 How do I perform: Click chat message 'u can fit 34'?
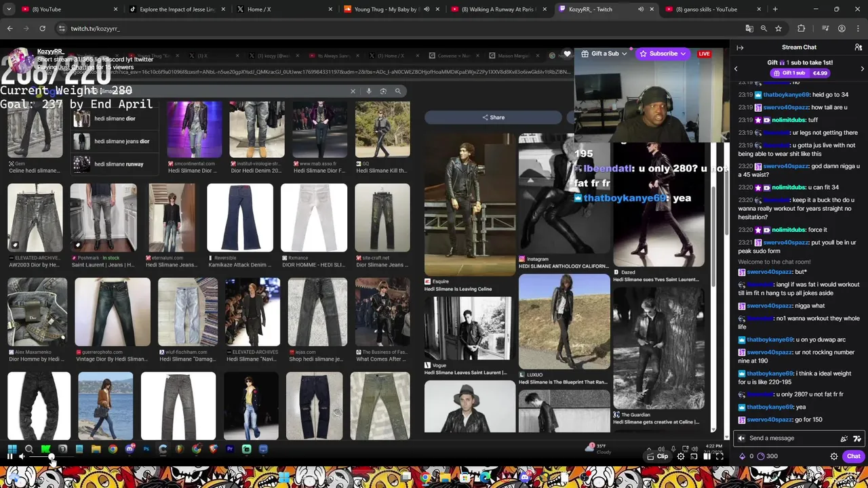point(824,187)
